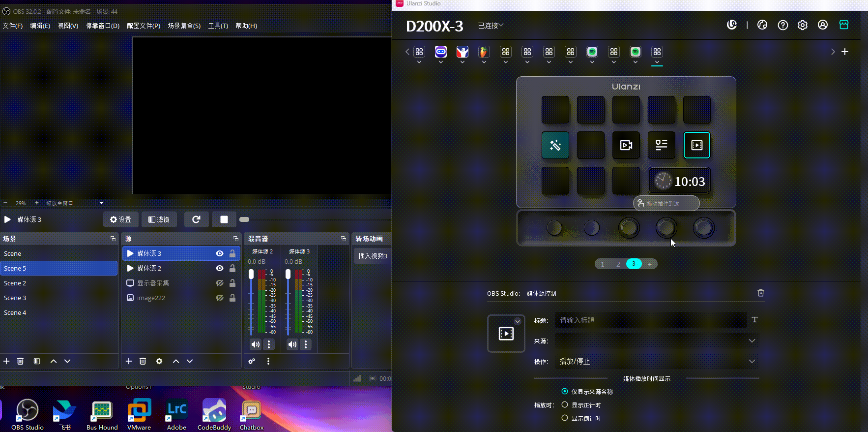This screenshot has width=868, height=432.
Task: Open scene filters icon in scenes panel
Action: coord(37,361)
